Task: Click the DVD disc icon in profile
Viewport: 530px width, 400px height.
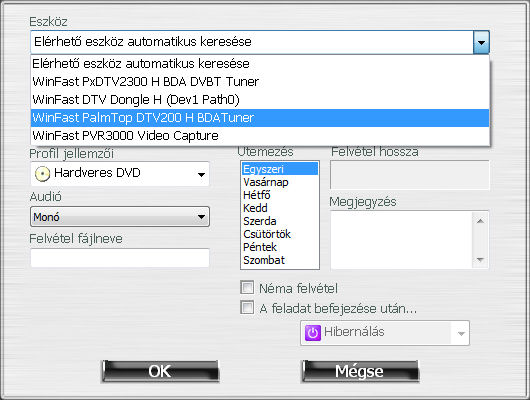Action: 42,174
